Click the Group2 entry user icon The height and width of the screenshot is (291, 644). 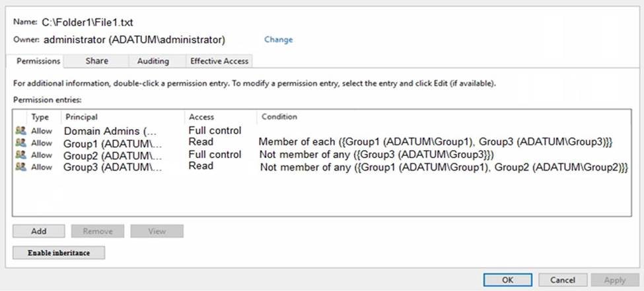coord(20,155)
